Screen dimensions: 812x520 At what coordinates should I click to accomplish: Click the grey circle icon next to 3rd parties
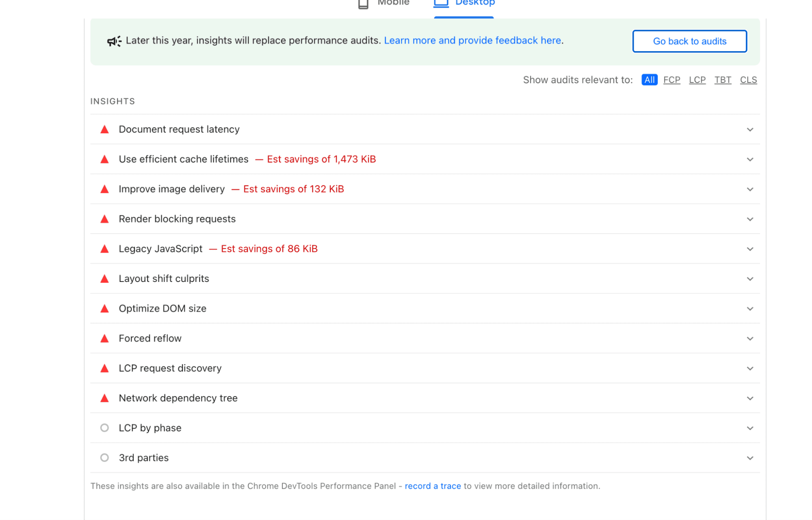(x=104, y=458)
